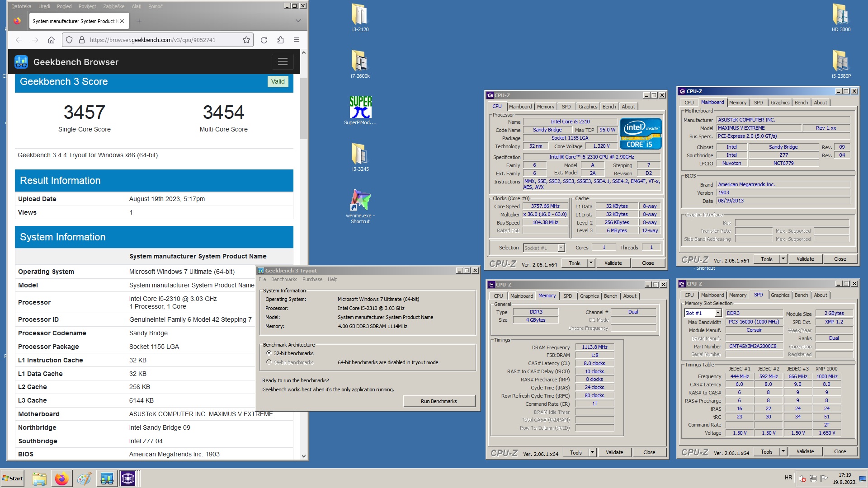Screen dimensions: 868x488
Task: Select the 32-bit benchmarks radio button
Action: [x=269, y=353]
